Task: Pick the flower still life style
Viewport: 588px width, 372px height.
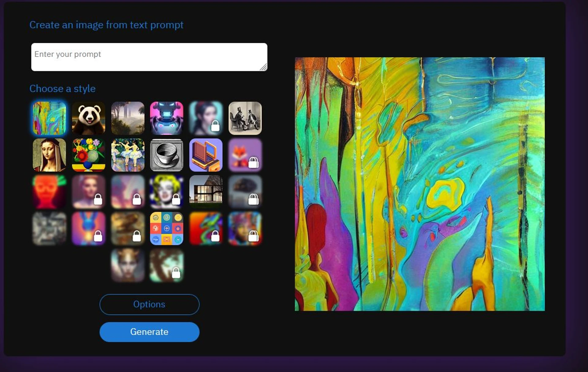Action: click(x=89, y=155)
